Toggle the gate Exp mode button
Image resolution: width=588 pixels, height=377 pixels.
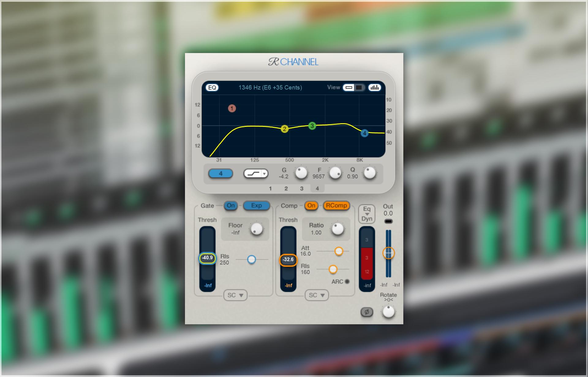257,205
